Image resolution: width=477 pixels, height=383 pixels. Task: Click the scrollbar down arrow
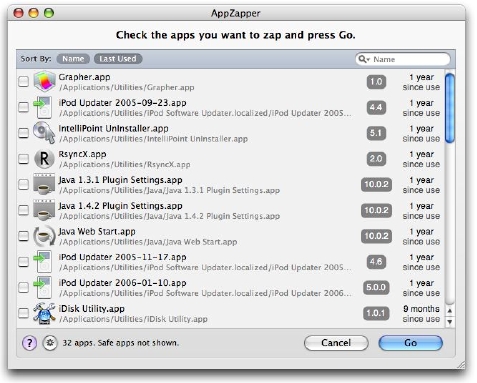[x=450, y=322]
